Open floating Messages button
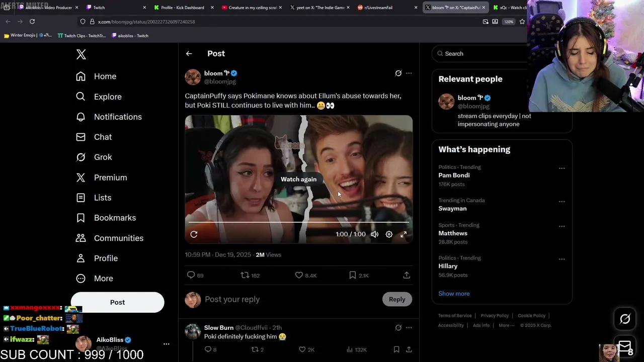This screenshot has height=362, width=644. click(625, 346)
